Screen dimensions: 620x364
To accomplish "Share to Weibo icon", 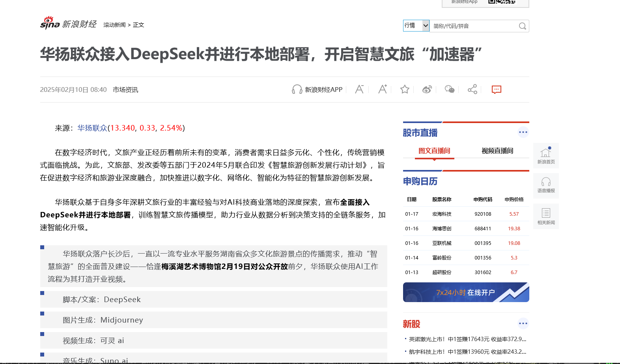I will tap(427, 90).
